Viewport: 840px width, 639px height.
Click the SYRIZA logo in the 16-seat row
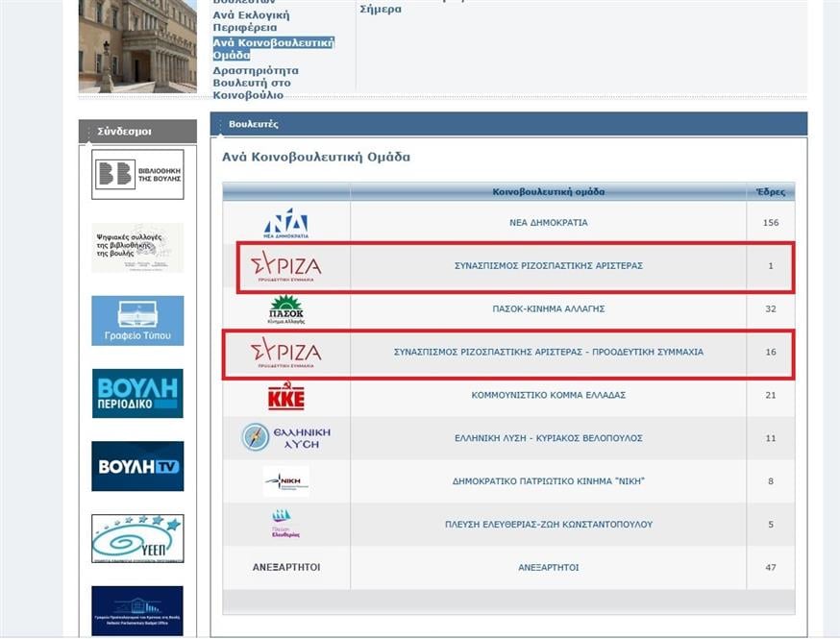[x=286, y=353]
